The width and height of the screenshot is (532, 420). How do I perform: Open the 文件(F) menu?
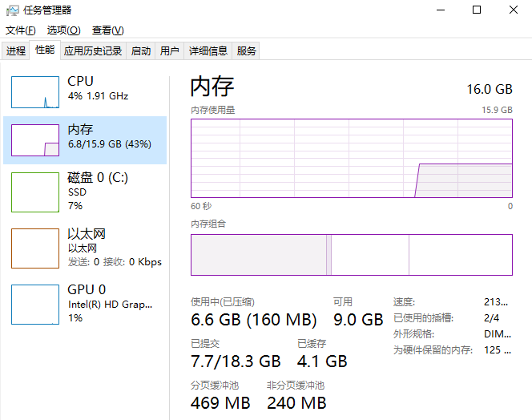pyautogui.click(x=21, y=30)
